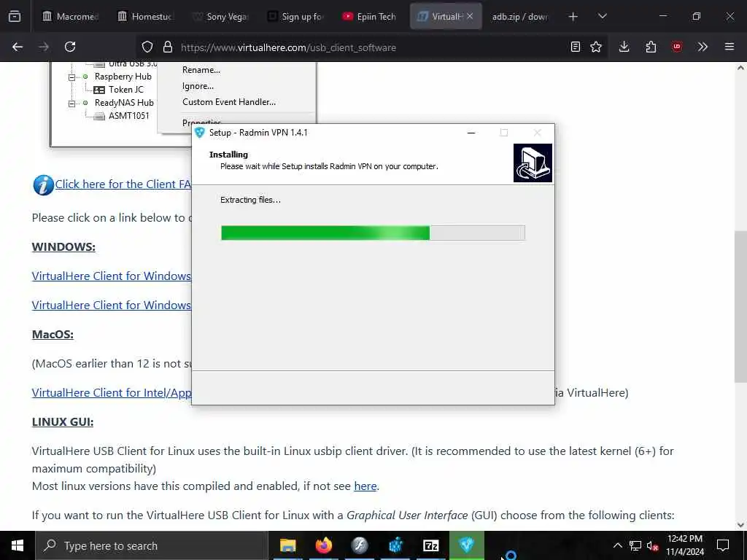
Task: Open Firefox from the taskbar
Action: (324, 545)
